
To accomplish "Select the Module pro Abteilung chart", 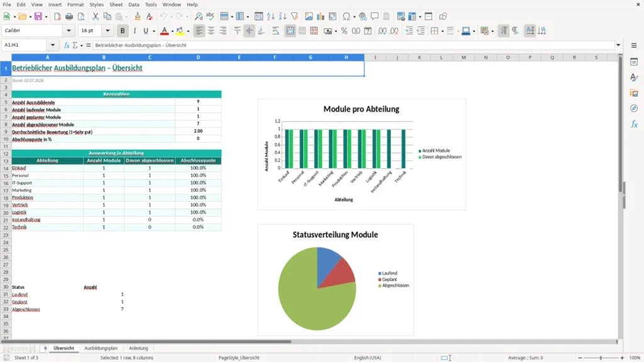I will tap(362, 155).
